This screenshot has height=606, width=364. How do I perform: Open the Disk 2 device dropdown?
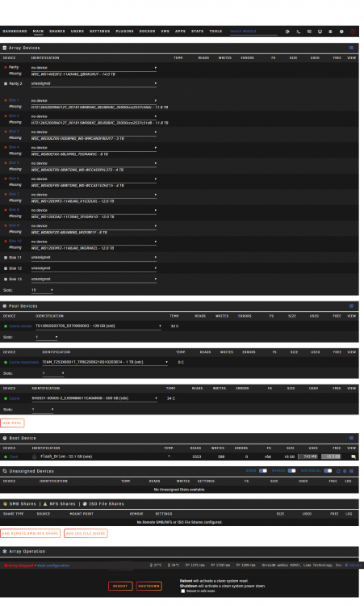[x=94, y=116]
